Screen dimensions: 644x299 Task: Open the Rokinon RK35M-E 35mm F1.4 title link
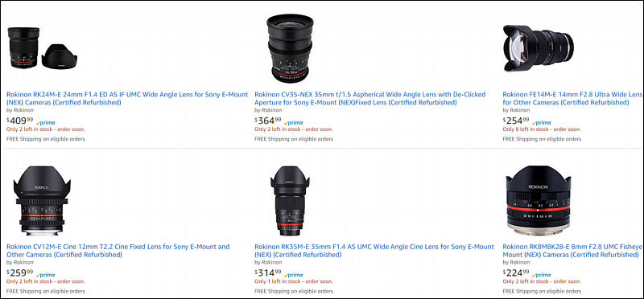[x=374, y=251]
